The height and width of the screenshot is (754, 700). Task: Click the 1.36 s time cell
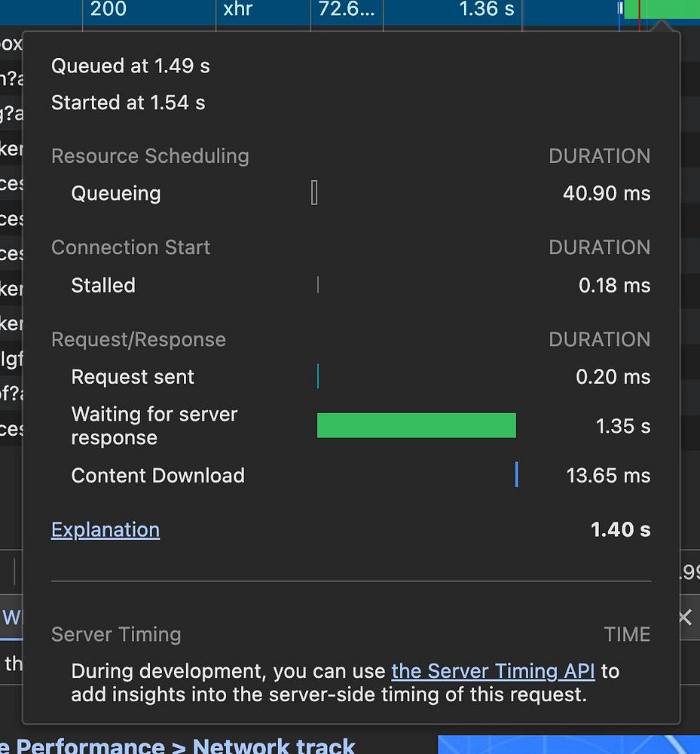487,9
